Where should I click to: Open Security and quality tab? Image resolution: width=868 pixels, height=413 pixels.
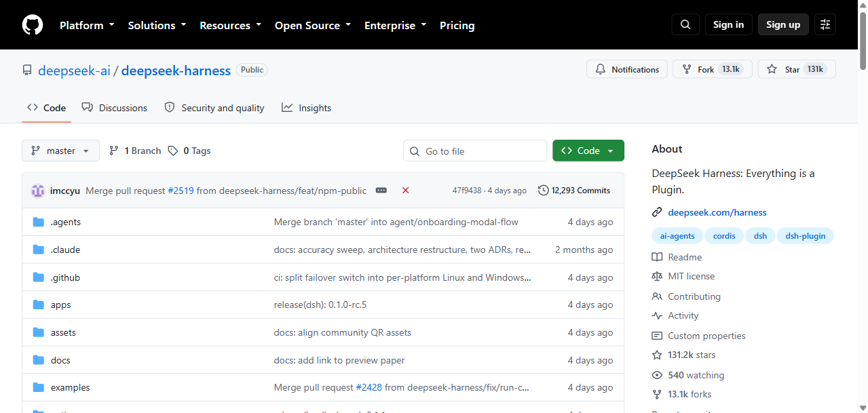coord(214,108)
